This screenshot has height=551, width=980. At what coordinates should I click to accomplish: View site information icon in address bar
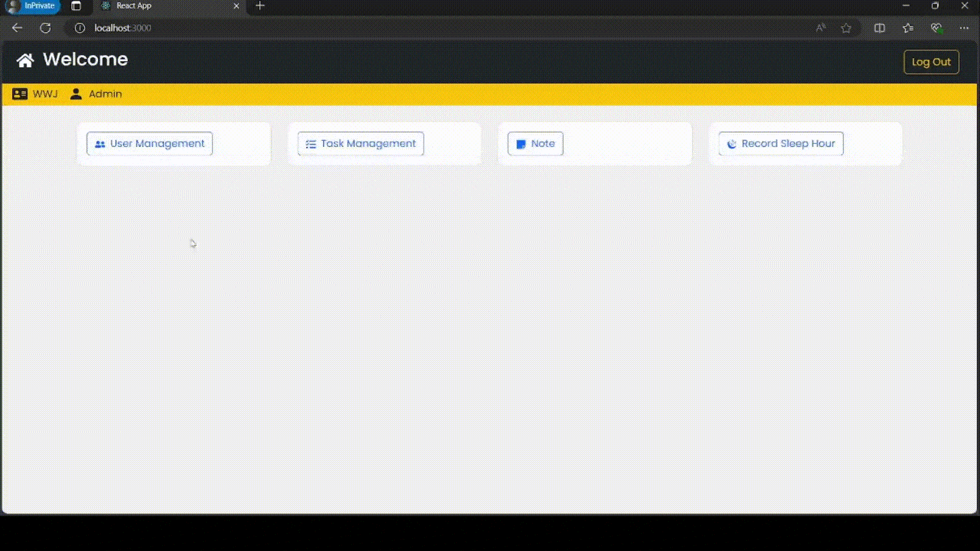tap(80, 28)
